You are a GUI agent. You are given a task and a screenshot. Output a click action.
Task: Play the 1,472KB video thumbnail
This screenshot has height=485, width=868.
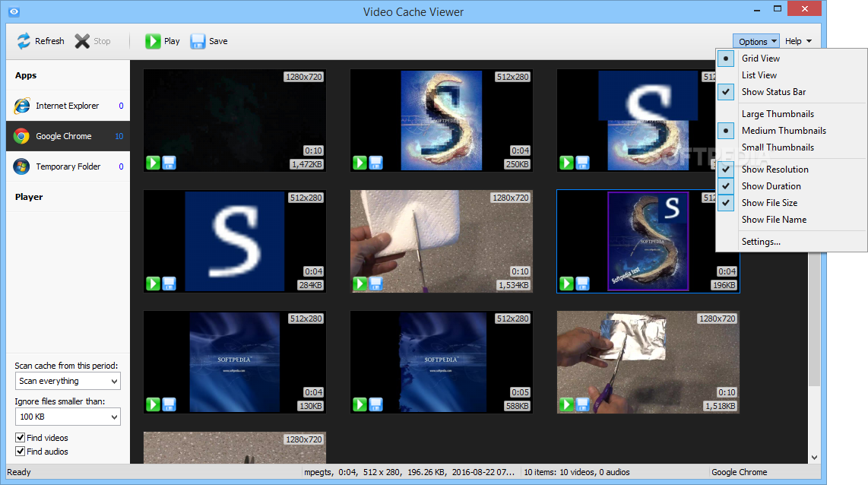(x=154, y=163)
